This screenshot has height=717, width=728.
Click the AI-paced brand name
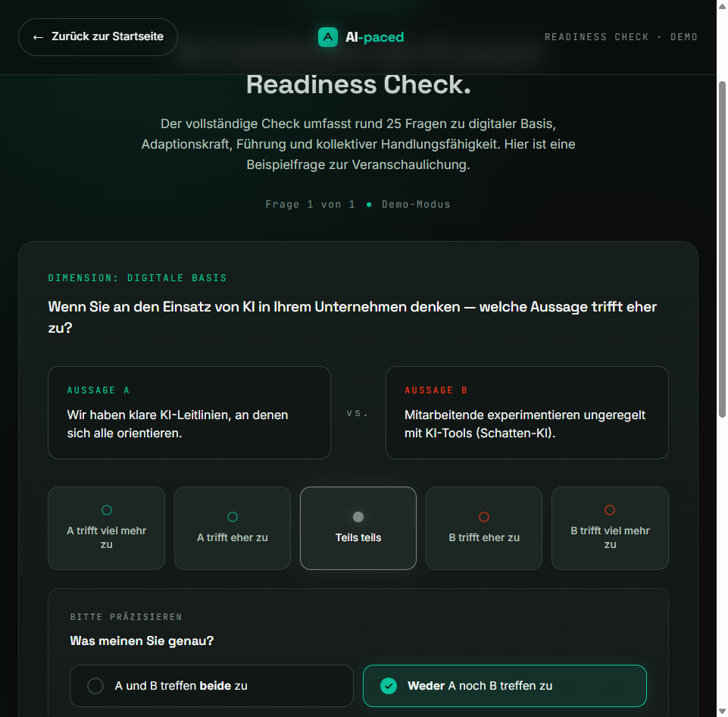tap(375, 37)
